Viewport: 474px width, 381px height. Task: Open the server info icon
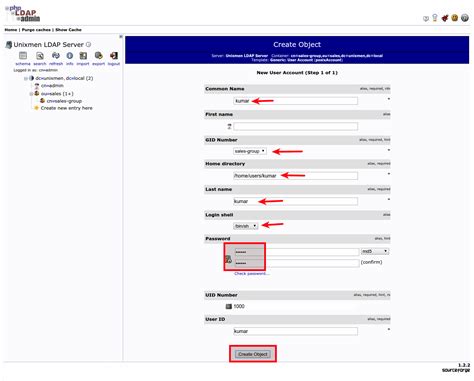(x=69, y=56)
